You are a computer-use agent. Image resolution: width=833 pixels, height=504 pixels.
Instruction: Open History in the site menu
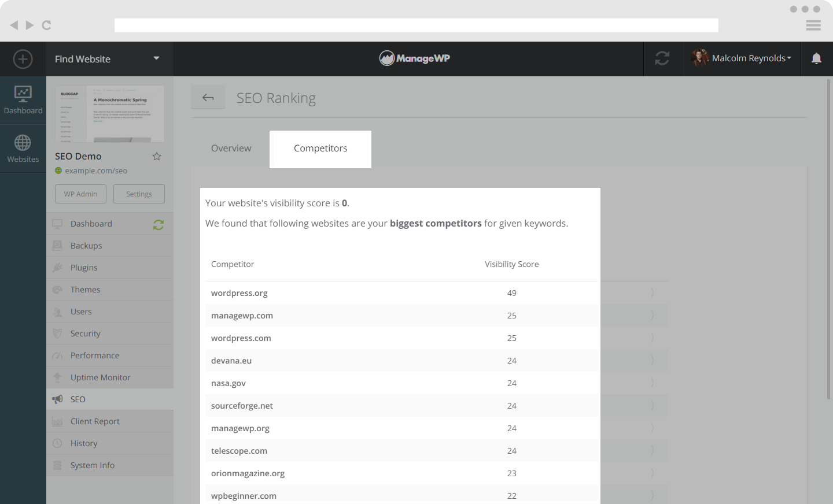110,443
